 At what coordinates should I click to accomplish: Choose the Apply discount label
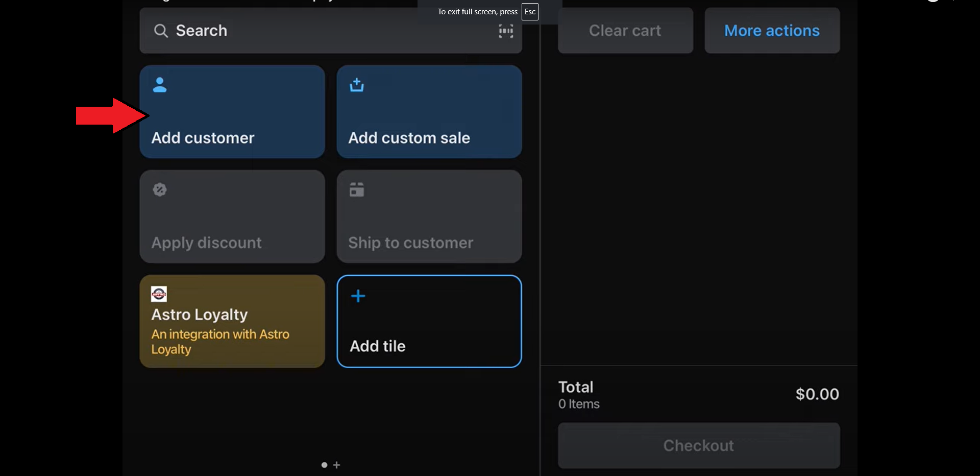pos(206,243)
